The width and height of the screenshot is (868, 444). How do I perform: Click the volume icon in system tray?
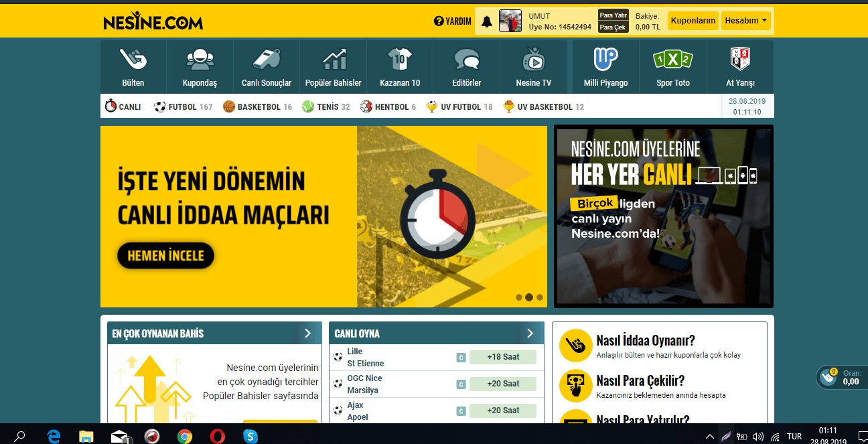758,437
